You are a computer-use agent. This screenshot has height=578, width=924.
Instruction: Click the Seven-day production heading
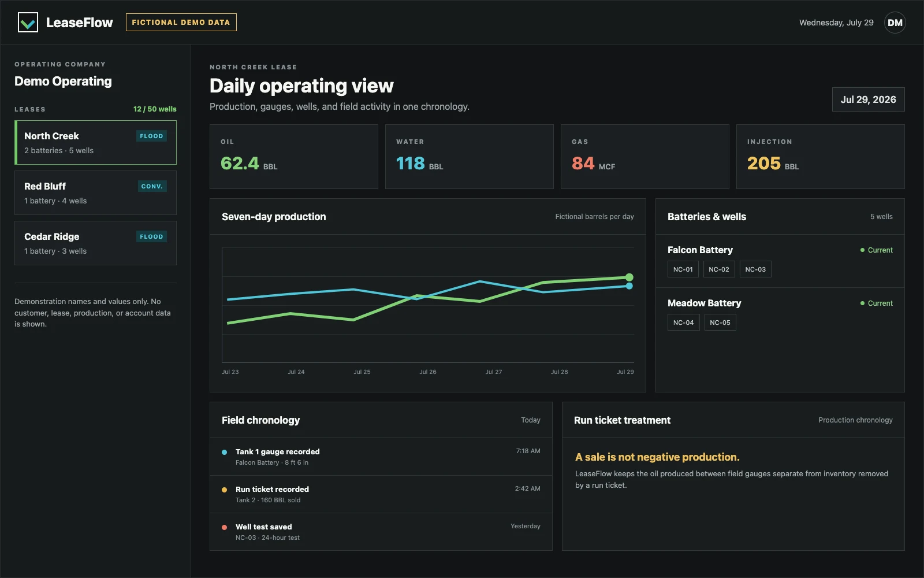[274, 217]
